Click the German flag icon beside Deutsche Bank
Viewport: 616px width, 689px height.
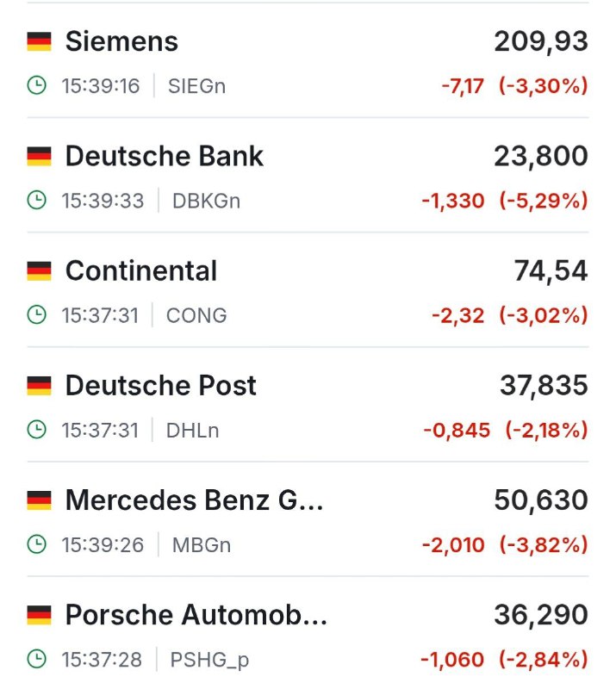click(39, 157)
